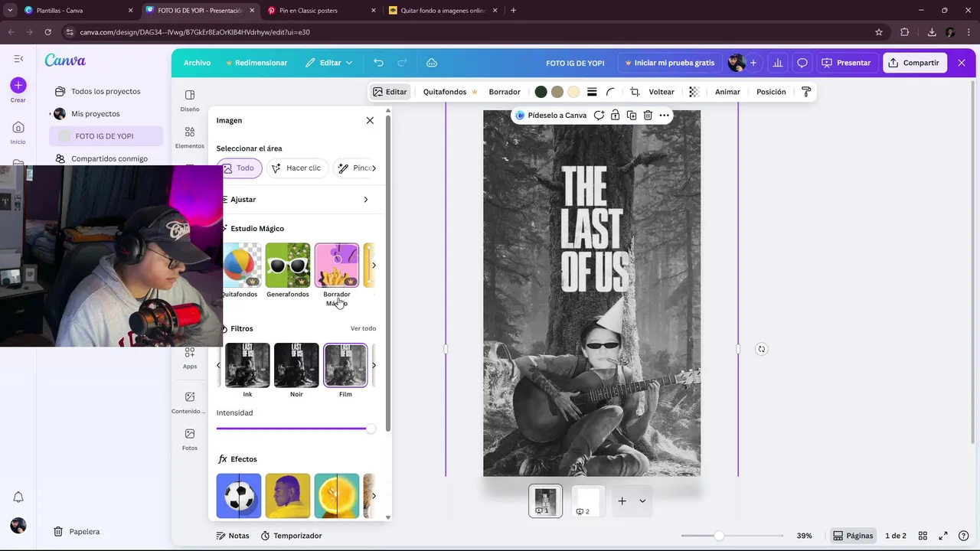
Task: Click the Crear plus button
Action: pyautogui.click(x=18, y=85)
